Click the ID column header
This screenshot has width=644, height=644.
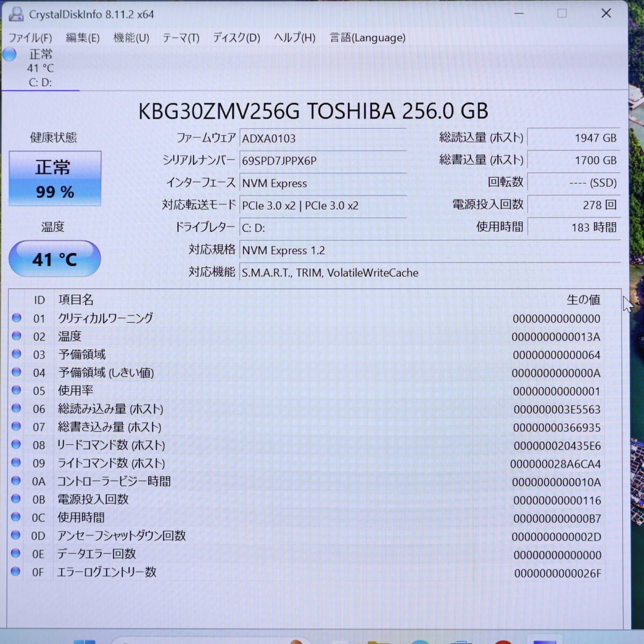(39, 300)
